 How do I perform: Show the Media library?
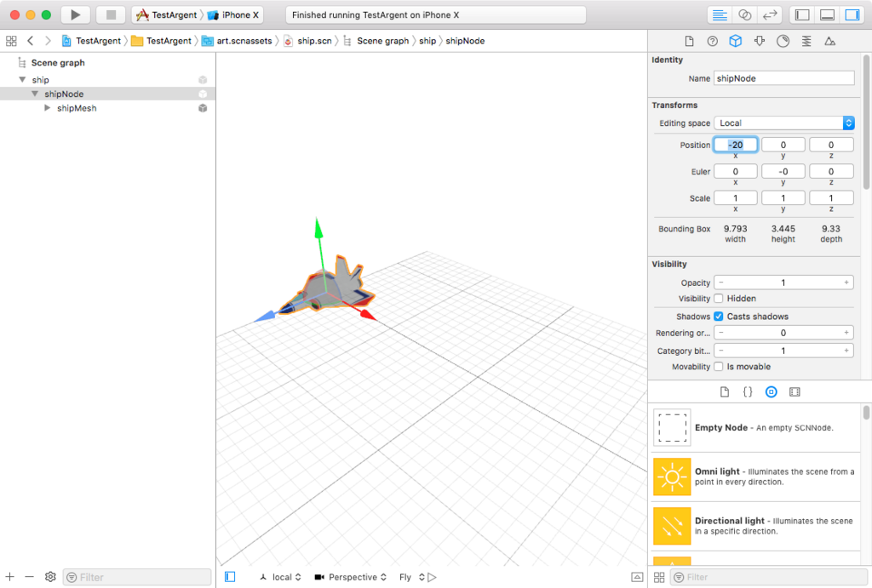(x=795, y=391)
